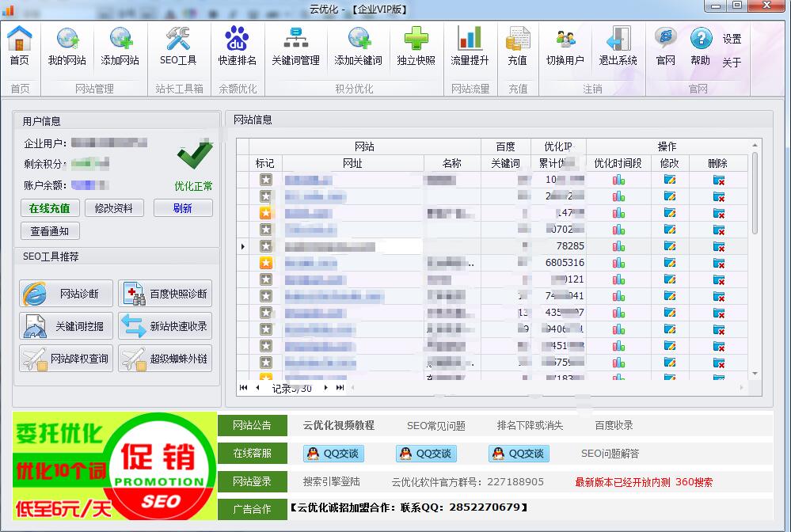Click the 切换用户 icon
The height and width of the screenshot is (532, 791).
(565, 46)
